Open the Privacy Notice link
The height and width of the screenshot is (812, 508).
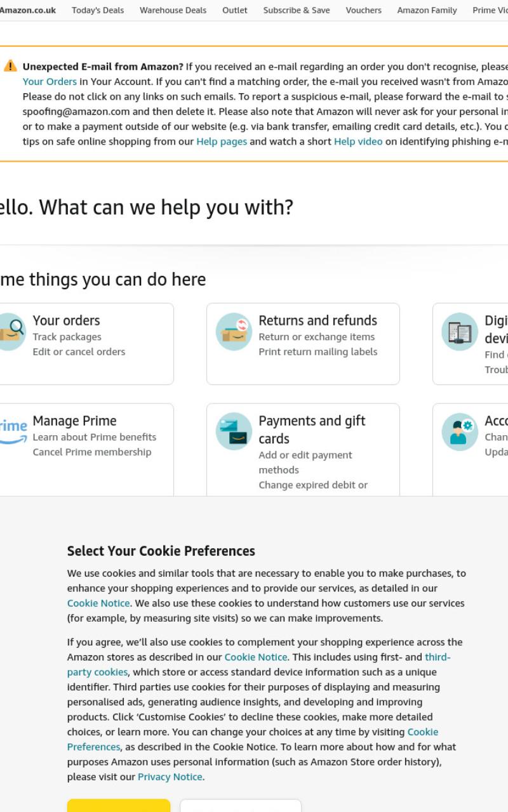tap(170, 777)
